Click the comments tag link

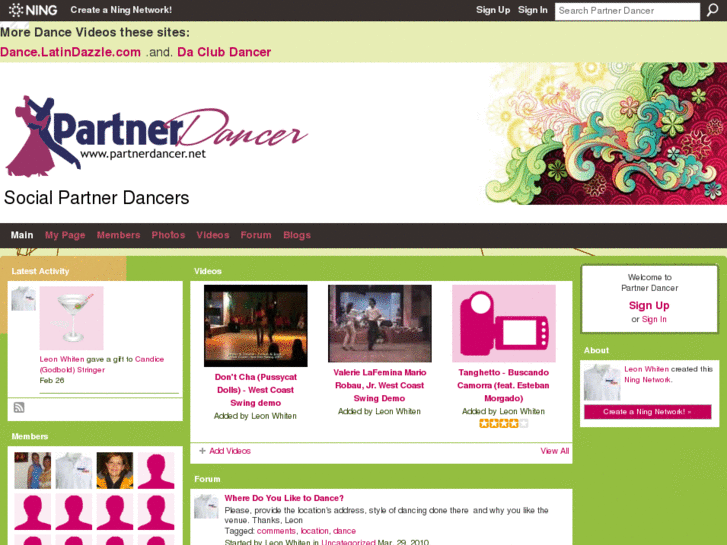pyautogui.click(x=276, y=531)
